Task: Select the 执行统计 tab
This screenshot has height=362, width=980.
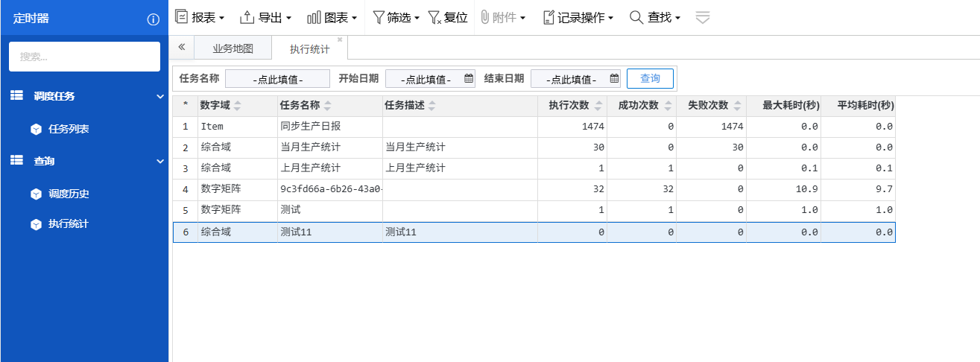Action: pyautogui.click(x=309, y=48)
